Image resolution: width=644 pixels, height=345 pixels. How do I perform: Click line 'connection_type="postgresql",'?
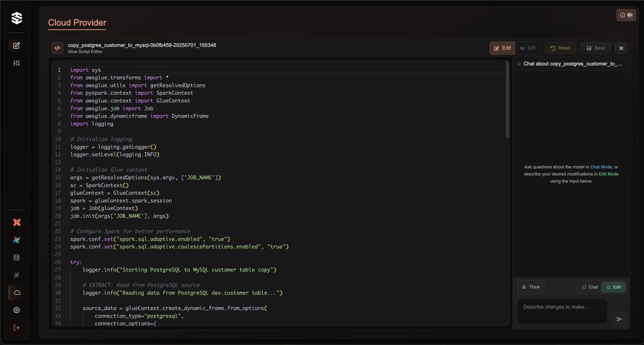pyautogui.click(x=140, y=316)
